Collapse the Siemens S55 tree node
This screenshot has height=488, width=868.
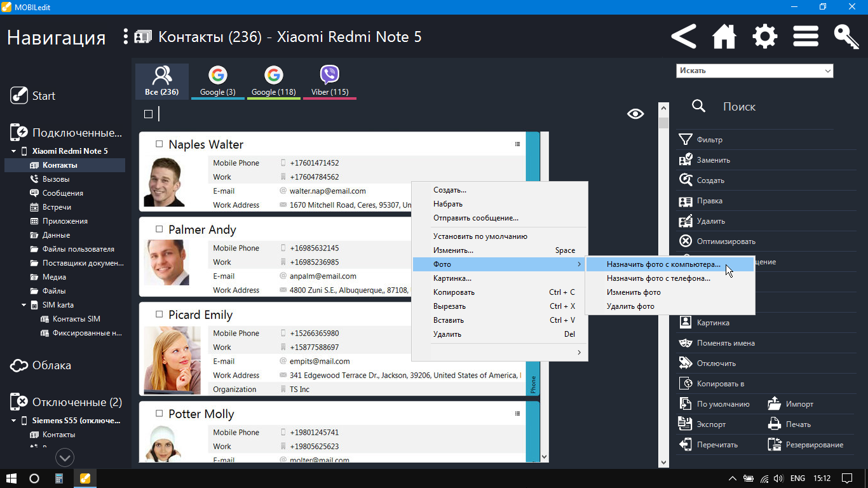14,421
